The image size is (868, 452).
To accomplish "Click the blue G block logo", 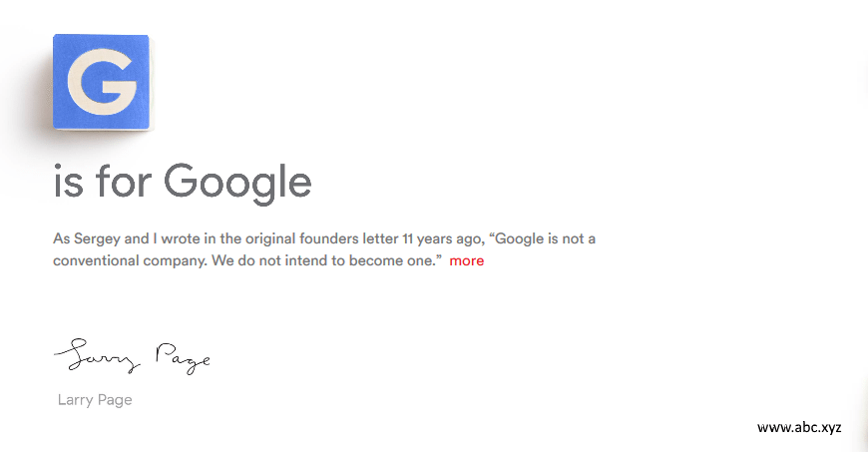I will 101,82.
